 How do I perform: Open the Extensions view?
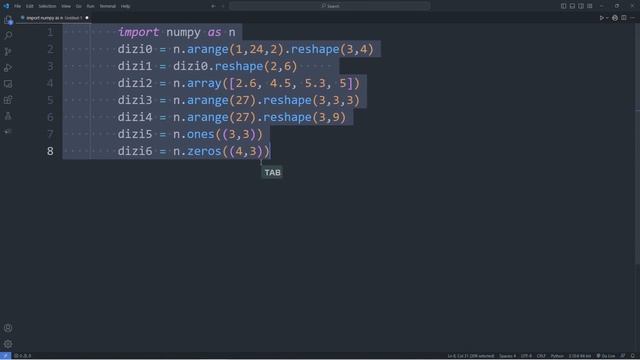pos(8,100)
